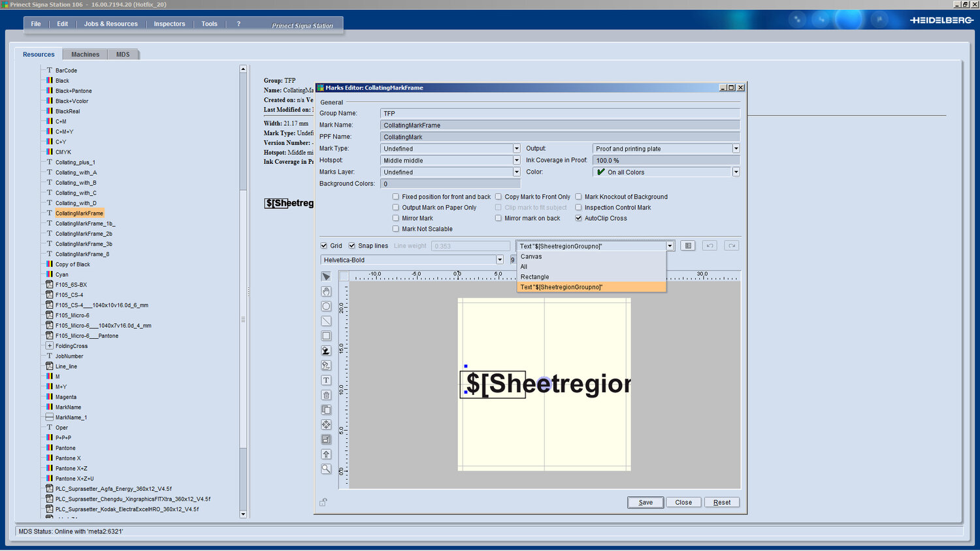
Task: Open the object properties list button
Action: [x=687, y=245]
